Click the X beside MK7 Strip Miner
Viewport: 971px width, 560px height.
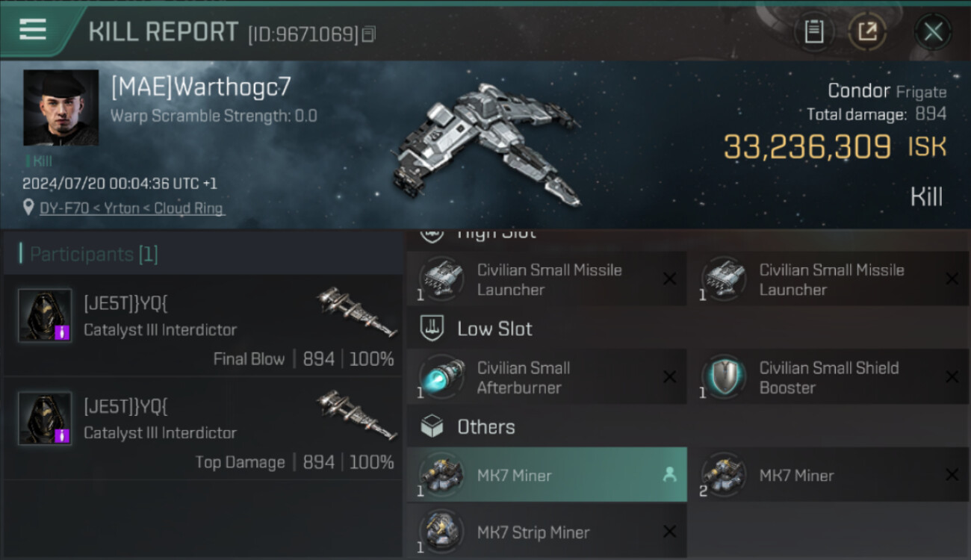tap(669, 532)
